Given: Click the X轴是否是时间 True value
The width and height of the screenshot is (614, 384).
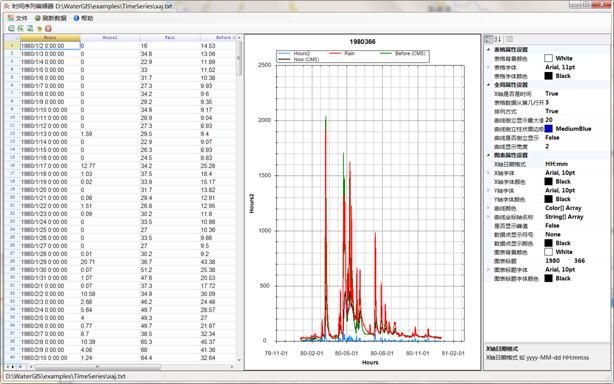Looking at the screenshot, I should 551,94.
